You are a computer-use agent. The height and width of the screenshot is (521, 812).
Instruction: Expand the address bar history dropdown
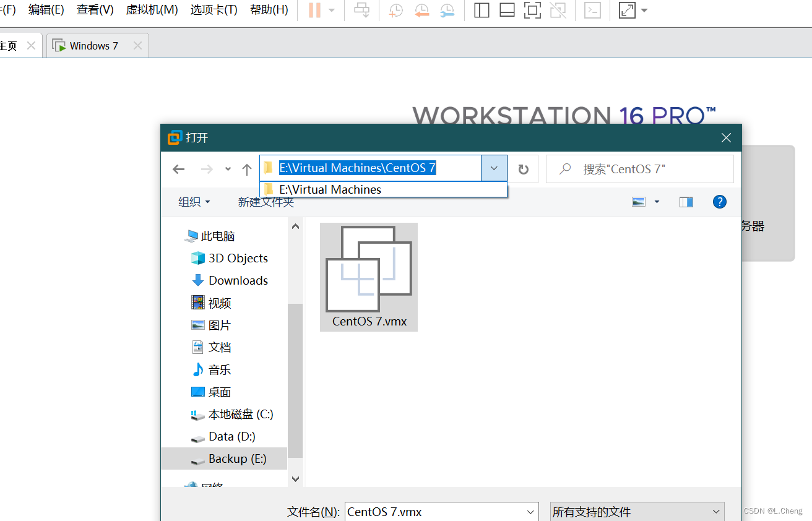[x=493, y=168]
